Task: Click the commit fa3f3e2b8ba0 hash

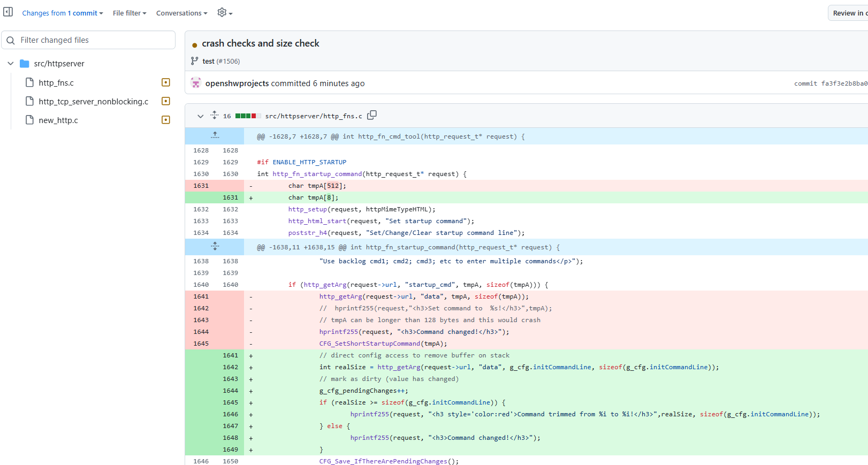Action: click(844, 83)
